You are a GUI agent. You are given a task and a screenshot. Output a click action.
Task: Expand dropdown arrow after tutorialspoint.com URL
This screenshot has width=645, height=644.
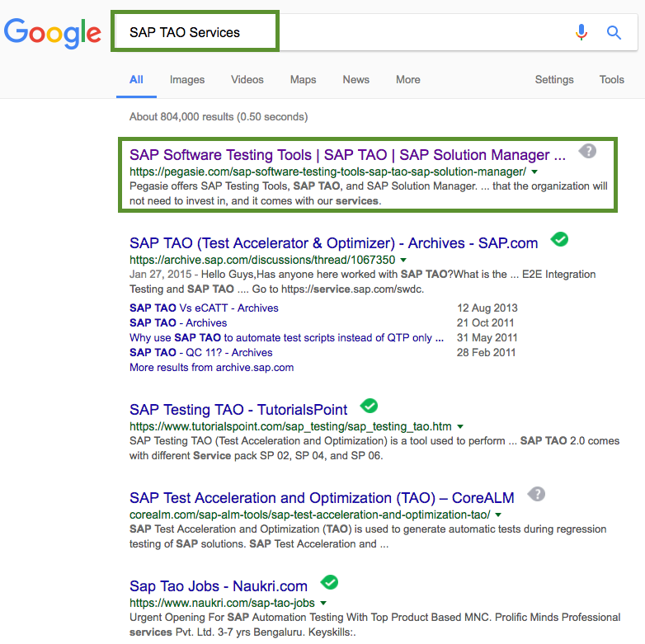pyautogui.click(x=460, y=426)
